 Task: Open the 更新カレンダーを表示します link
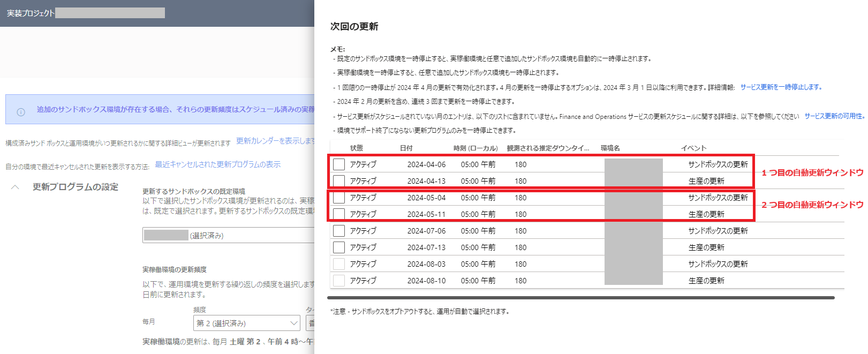(x=275, y=141)
